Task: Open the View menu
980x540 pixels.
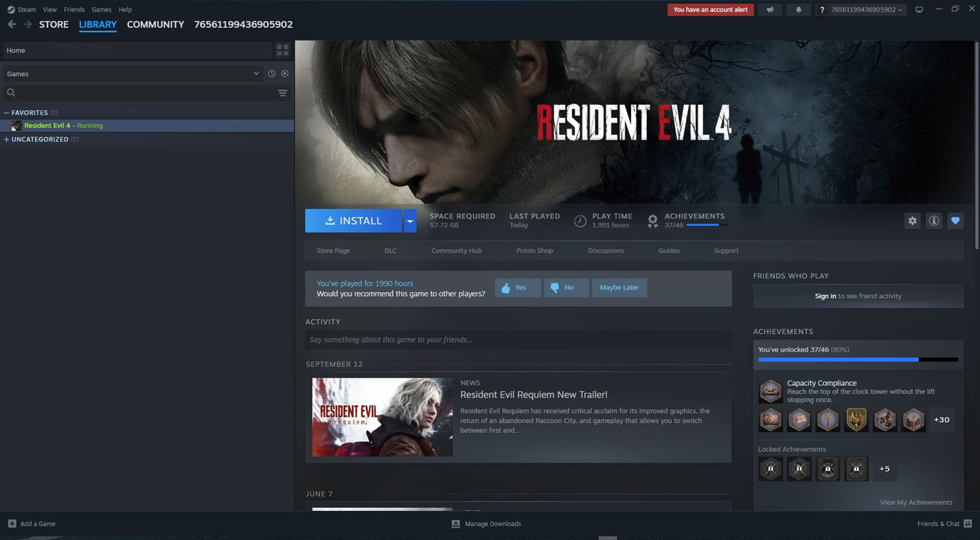Action: click(50, 10)
